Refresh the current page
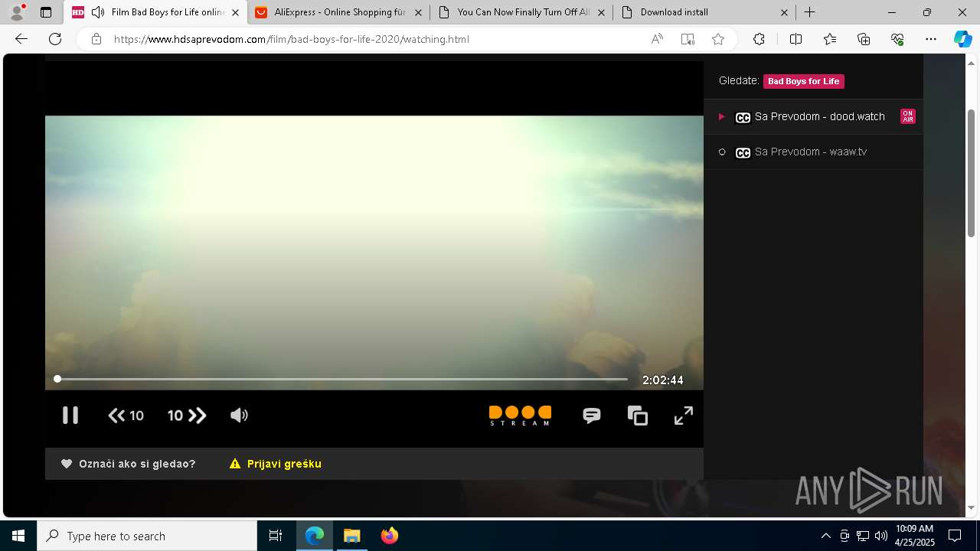 pyautogui.click(x=55, y=39)
